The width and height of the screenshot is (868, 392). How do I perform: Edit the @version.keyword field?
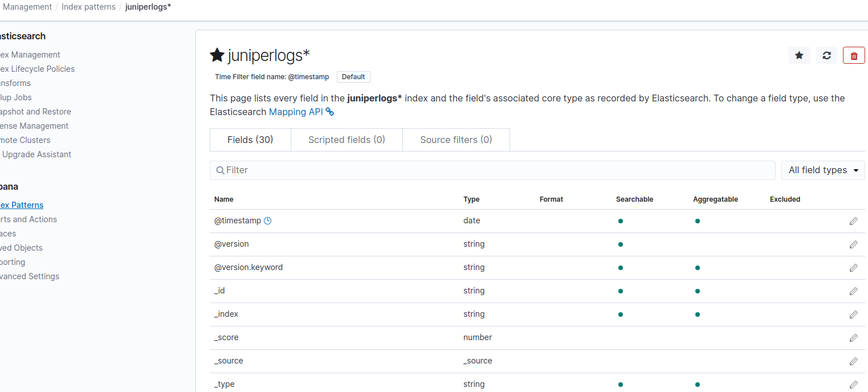pos(853,268)
